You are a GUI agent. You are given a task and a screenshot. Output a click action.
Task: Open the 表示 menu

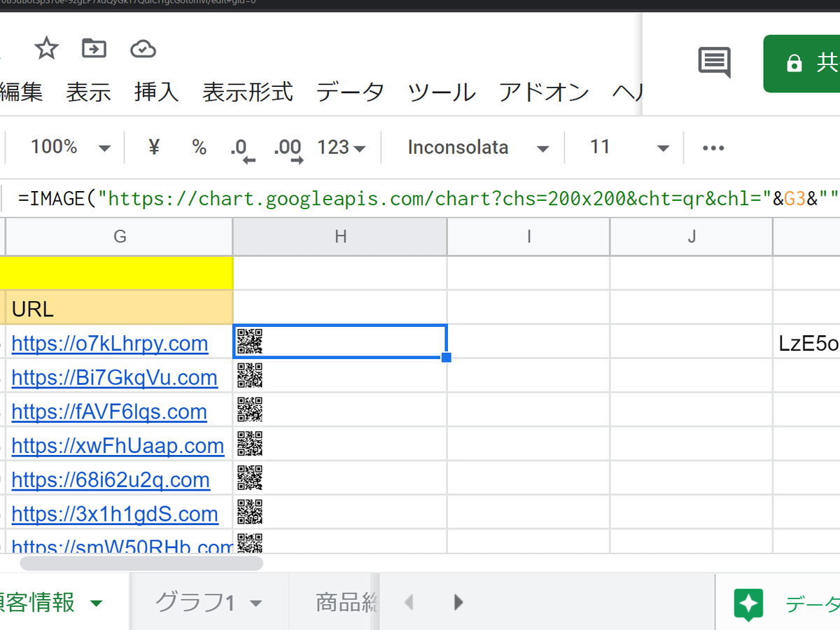coord(89,92)
